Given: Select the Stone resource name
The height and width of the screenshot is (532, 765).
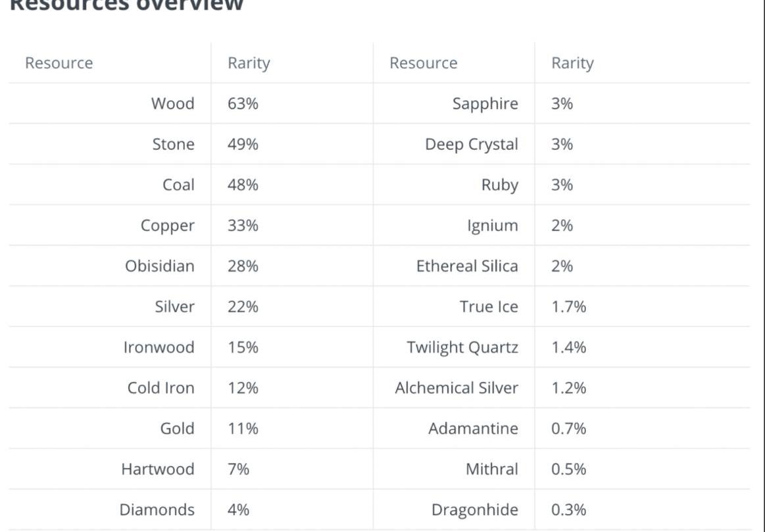Looking at the screenshot, I should (173, 145).
